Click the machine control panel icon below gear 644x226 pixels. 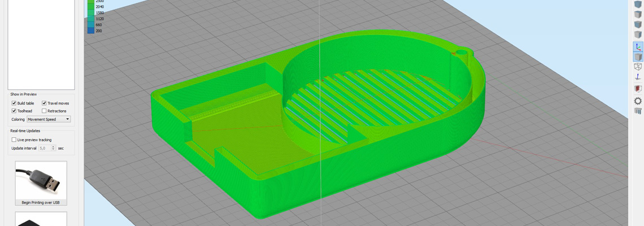[x=638, y=111]
